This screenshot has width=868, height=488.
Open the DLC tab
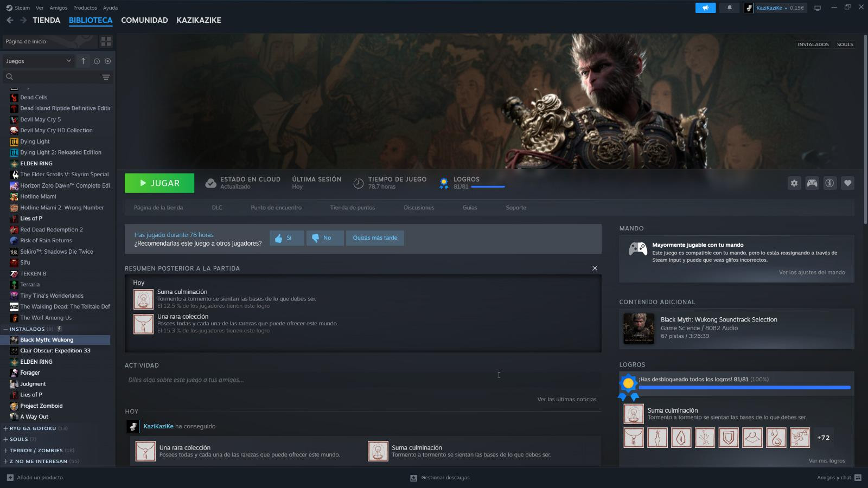(x=217, y=208)
